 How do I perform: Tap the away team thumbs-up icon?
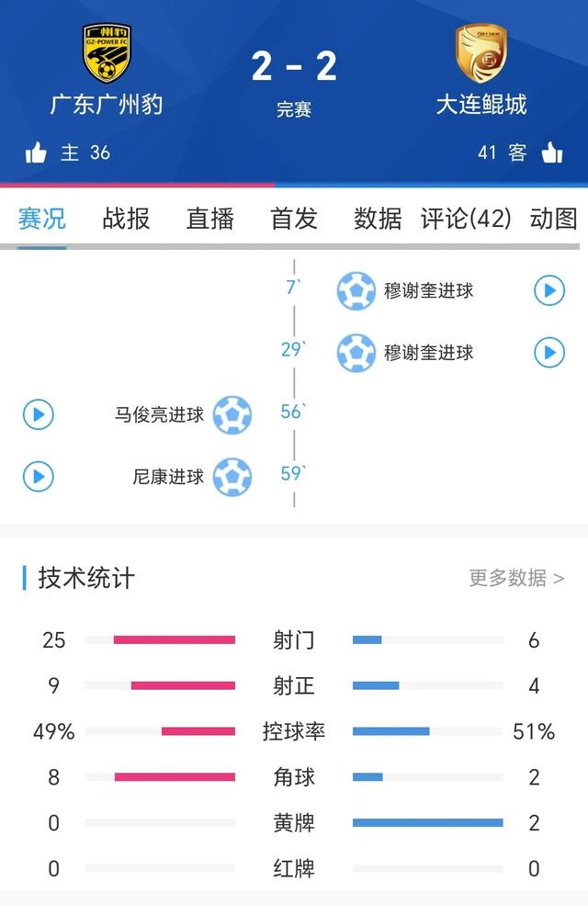pyautogui.click(x=552, y=152)
